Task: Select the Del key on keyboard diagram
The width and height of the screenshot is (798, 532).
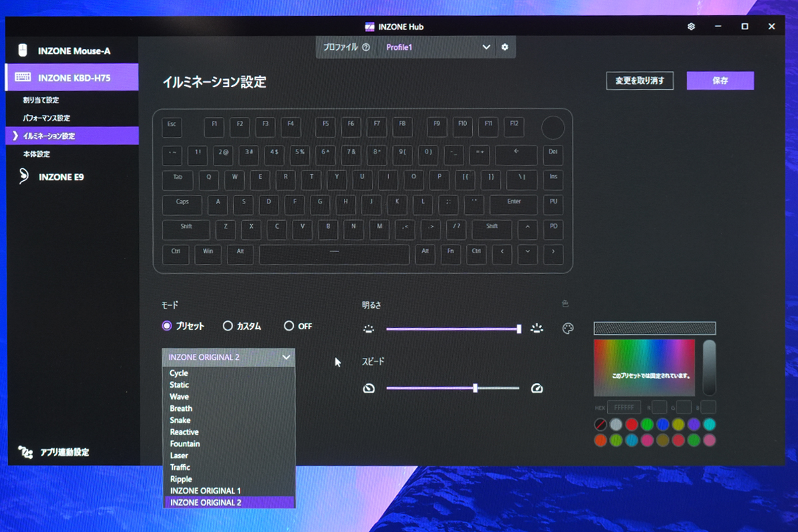Action: (553, 155)
